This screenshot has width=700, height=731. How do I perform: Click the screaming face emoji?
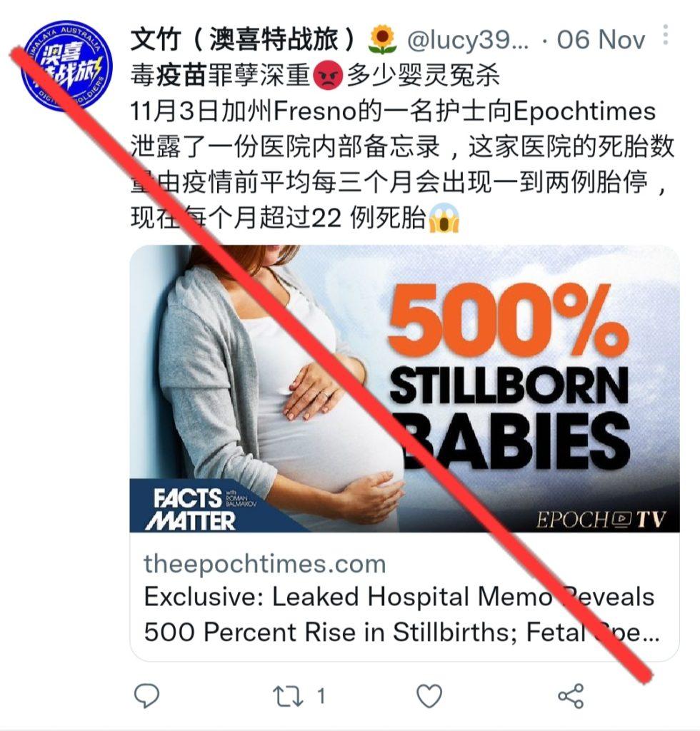444,218
